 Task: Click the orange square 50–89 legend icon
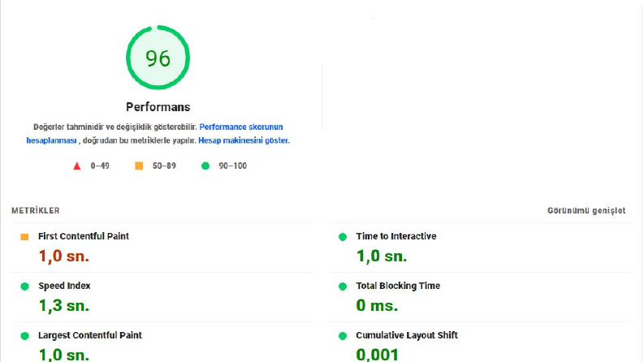[139, 166]
